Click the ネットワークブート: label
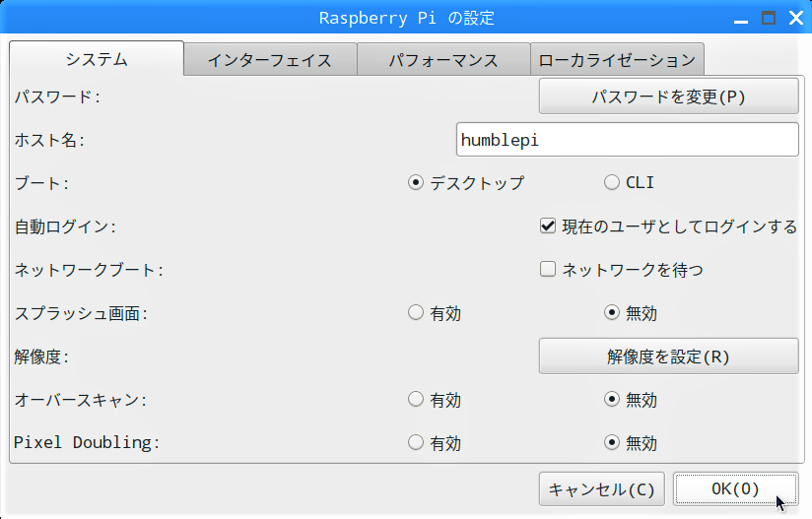The width and height of the screenshot is (812, 519). coord(89,270)
